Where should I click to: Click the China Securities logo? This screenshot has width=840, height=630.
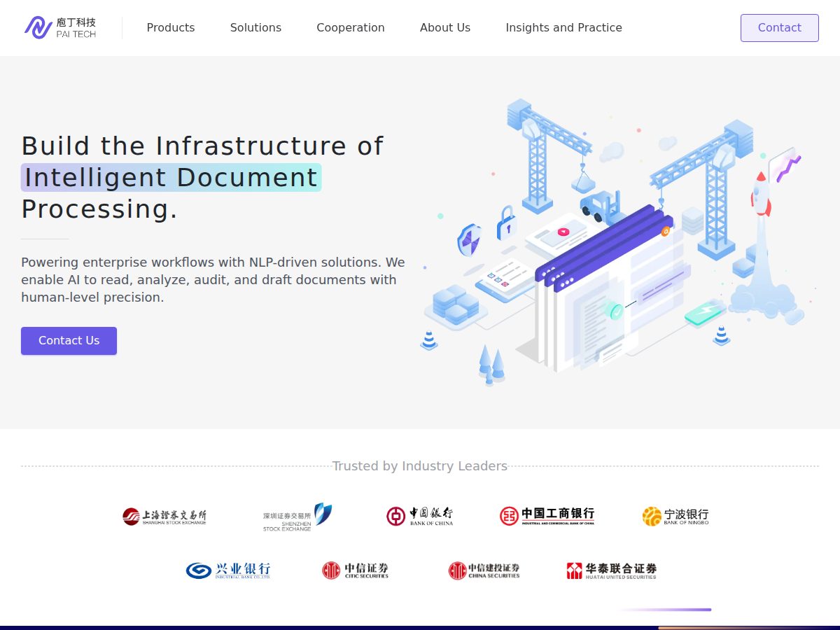click(484, 570)
